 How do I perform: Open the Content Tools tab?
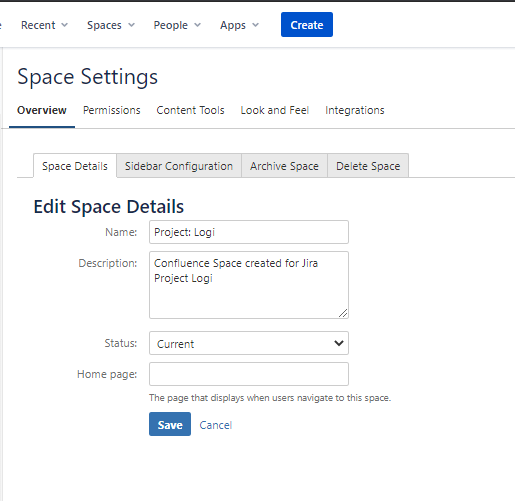click(190, 110)
